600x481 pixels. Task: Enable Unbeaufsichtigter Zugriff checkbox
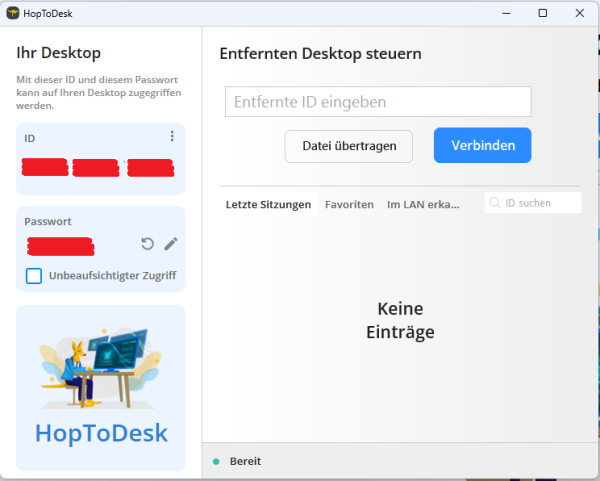pos(34,276)
